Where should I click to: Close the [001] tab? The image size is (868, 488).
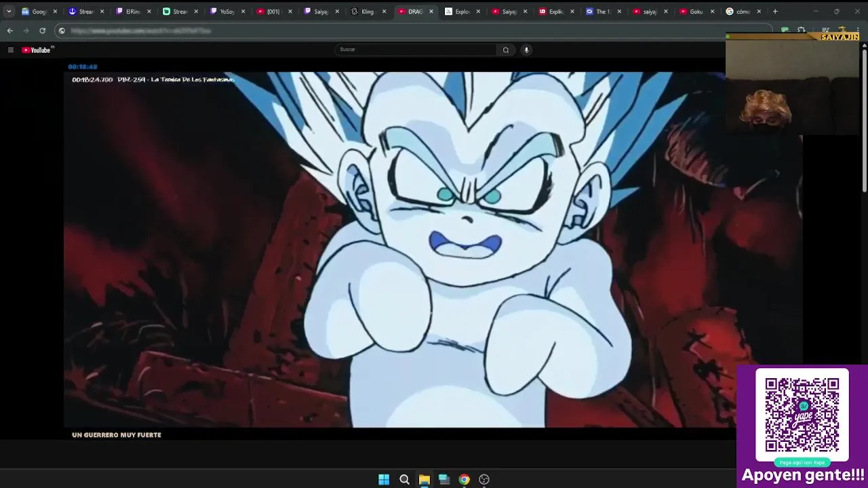(290, 12)
